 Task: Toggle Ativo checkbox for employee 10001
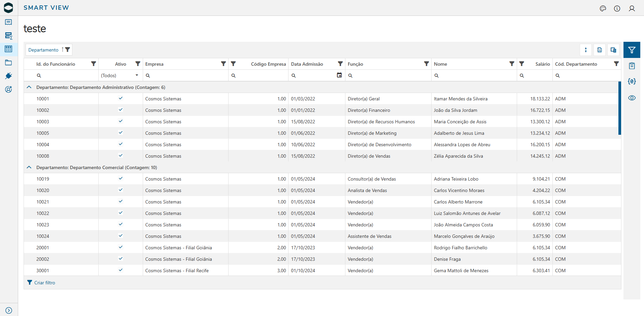121,98
